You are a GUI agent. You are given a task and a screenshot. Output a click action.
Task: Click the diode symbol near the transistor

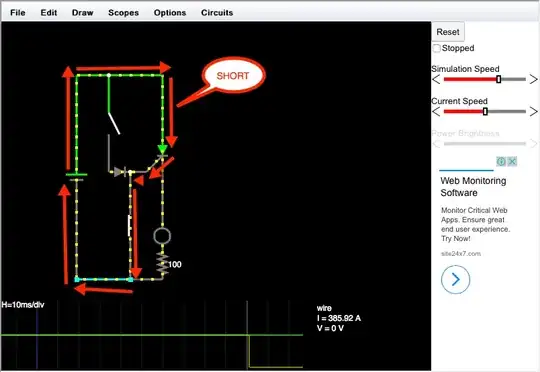coord(120,172)
